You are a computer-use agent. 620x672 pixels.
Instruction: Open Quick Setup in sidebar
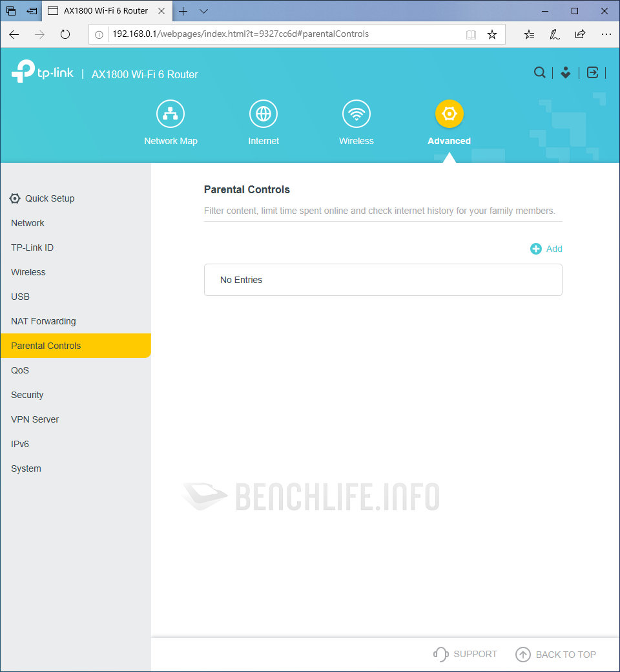[x=50, y=198]
